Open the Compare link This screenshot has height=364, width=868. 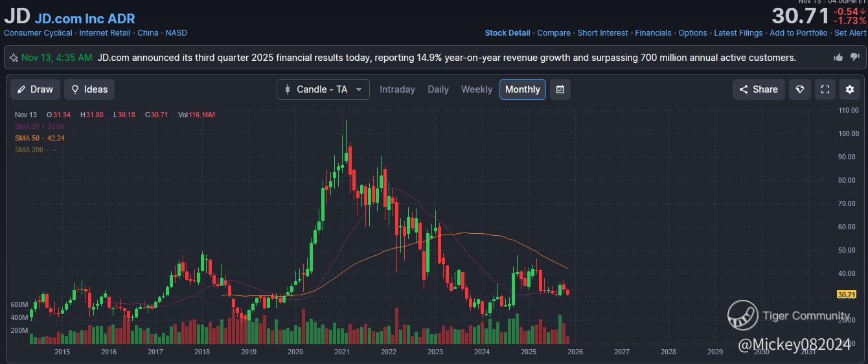point(554,33)
